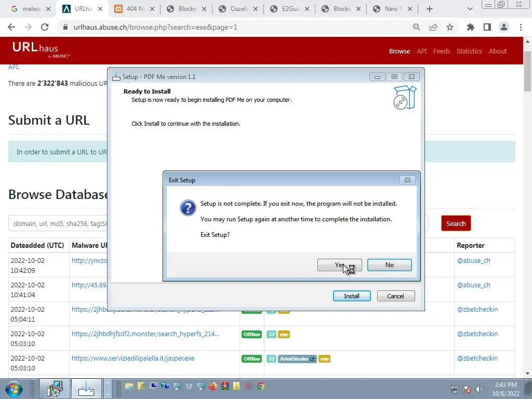Click reporter @zbetcheckin in 05:04:11 row

click(477, 310)
